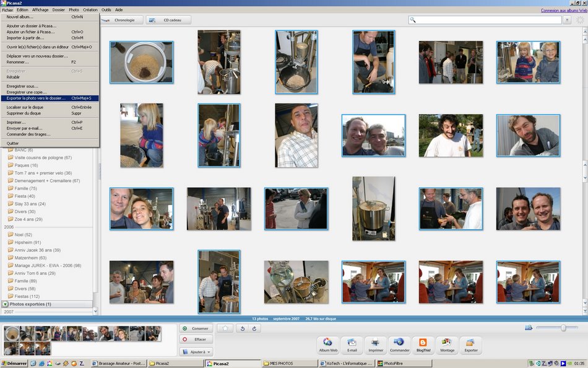Click the Z quick launch icon

[81, 363]
